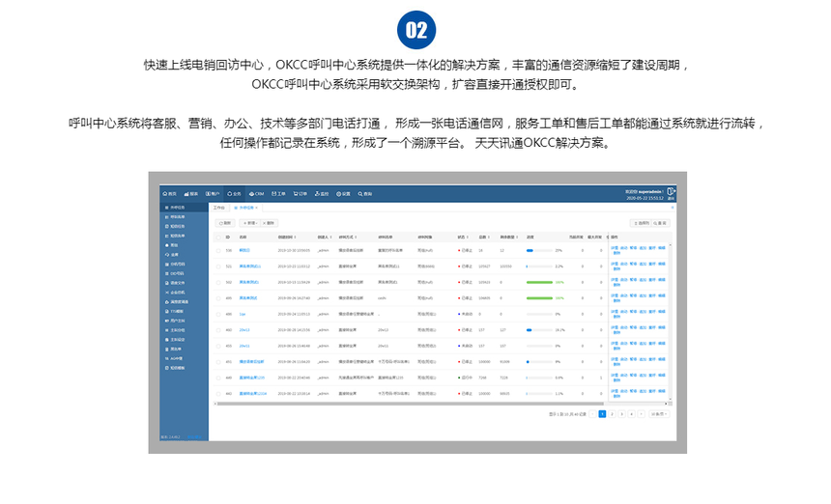
Task: Open the 订单 shopping cart icon
Action: point(299,194)
